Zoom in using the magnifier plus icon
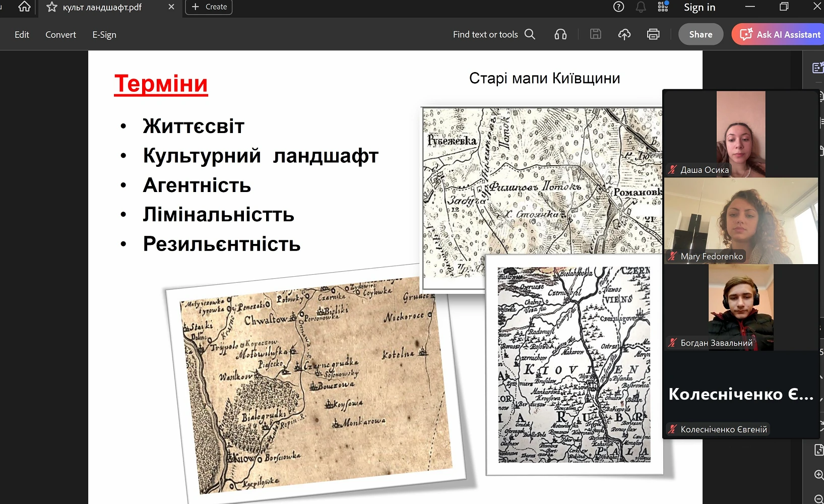The image size is (824, 504). [818, 475]
